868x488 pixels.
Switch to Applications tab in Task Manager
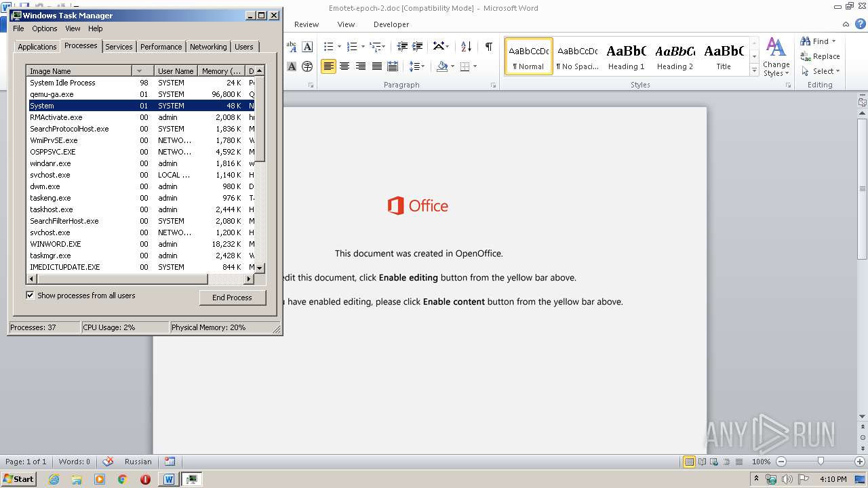point(37,47)
